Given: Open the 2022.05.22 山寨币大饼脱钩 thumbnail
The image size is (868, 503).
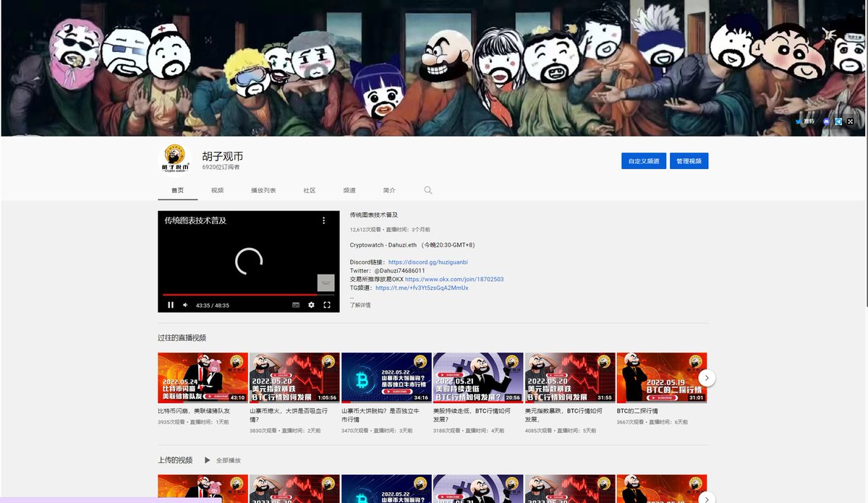Looking at the screenshot, I should point(386,377).
